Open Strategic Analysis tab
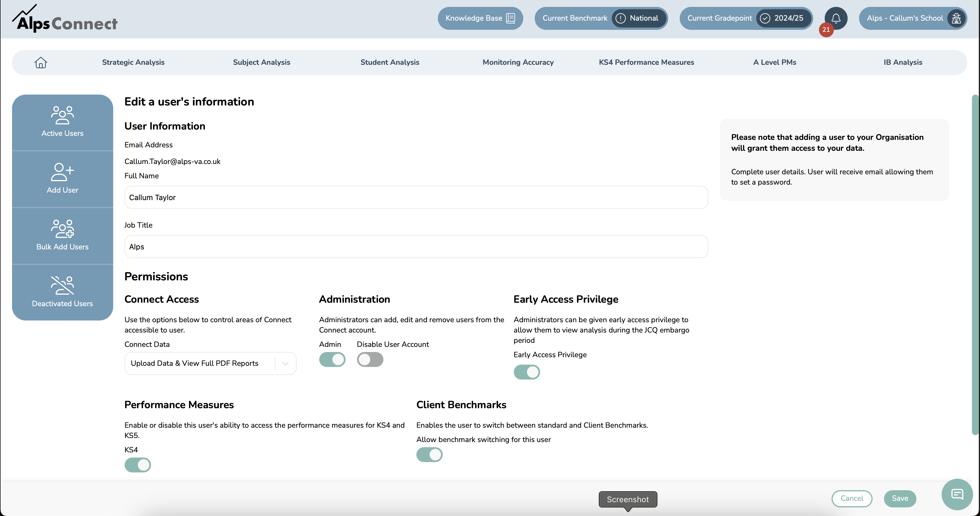The height and width of the screenshot is (516, 980). pos(133,62)
